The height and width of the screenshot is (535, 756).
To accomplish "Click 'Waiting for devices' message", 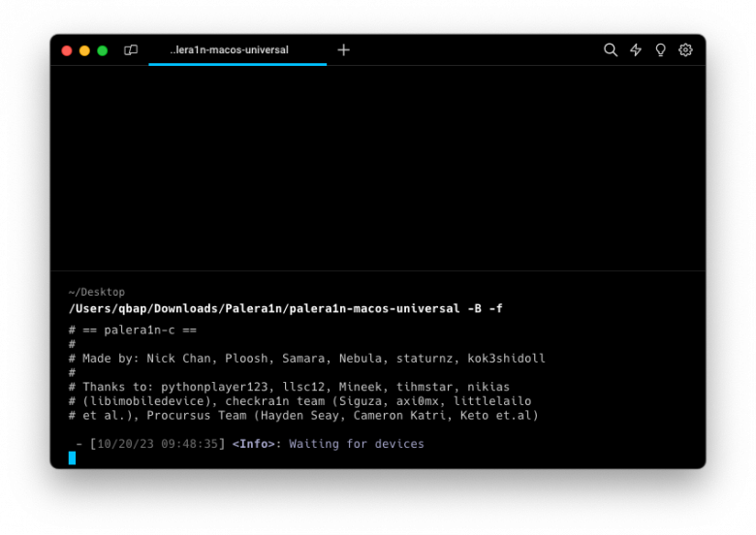I will pos(357,444).
